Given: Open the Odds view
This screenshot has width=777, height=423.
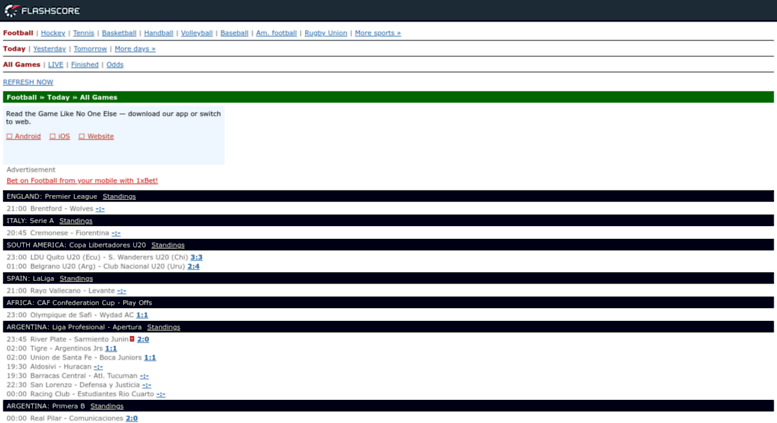Looking at the screenshot, I should point(115,65).
